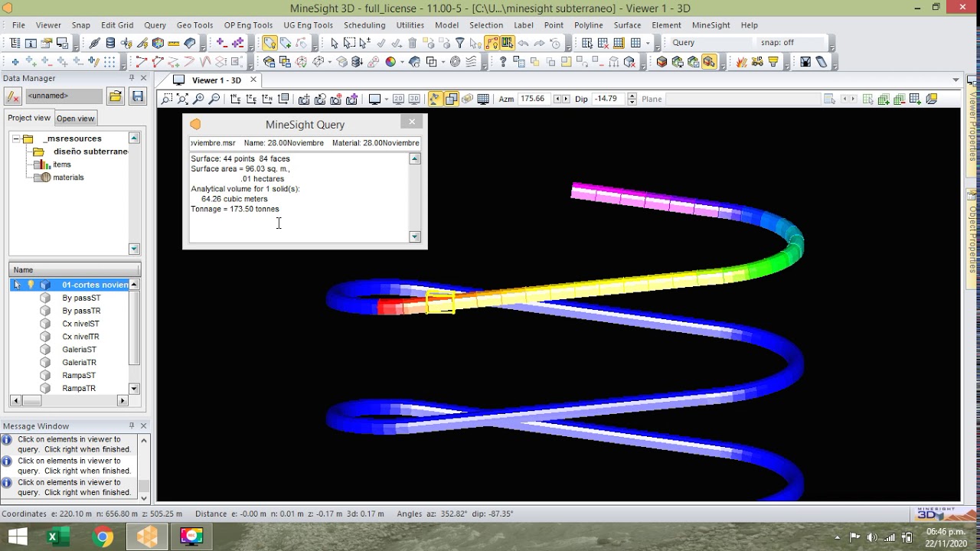
Task: Click the Azm right arrow stepper
Action: tap(566, 99)
